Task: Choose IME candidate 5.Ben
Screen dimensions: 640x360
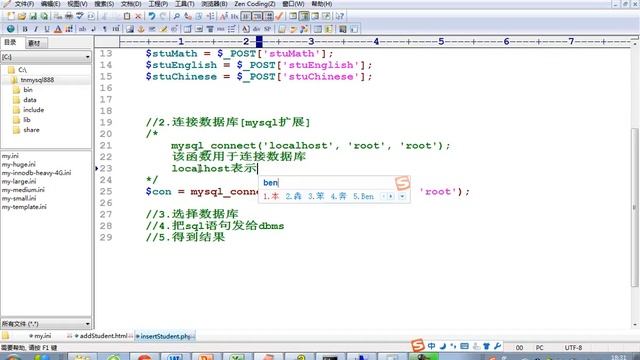Action: [363, 196]
